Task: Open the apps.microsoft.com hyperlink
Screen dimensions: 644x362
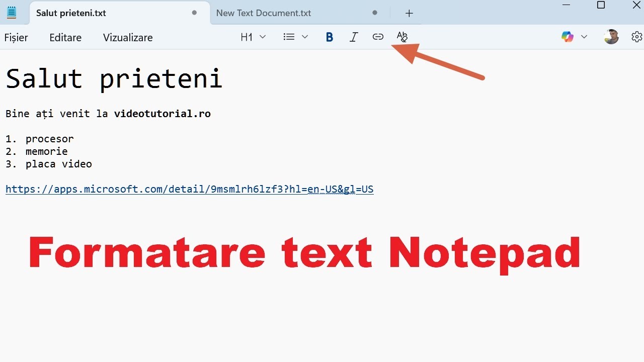Action: 190,190
